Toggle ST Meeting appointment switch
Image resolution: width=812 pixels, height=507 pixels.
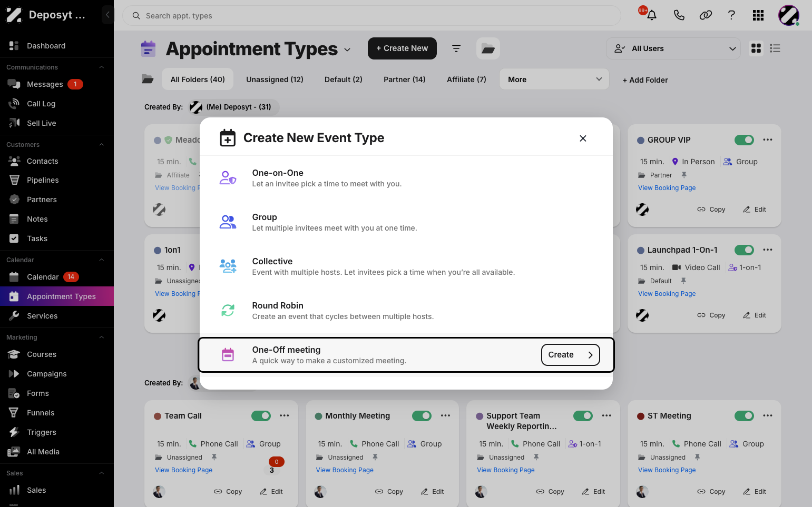point(744,416)
